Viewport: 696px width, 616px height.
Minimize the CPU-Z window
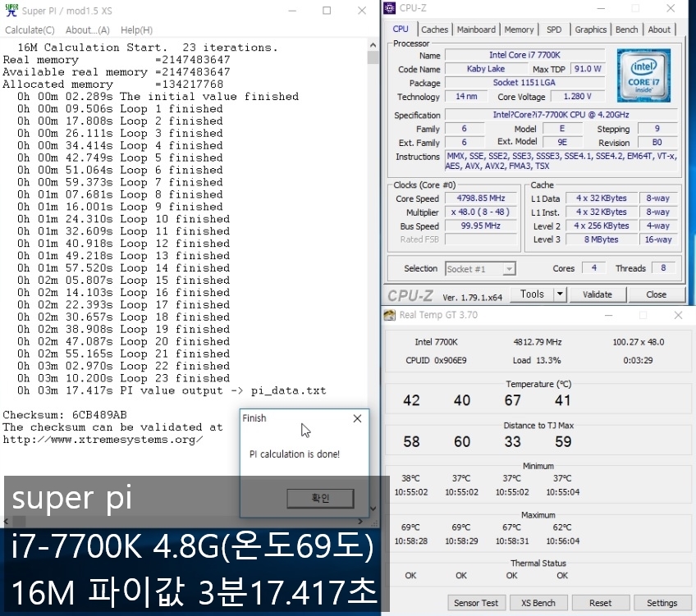tap(601, 8)
